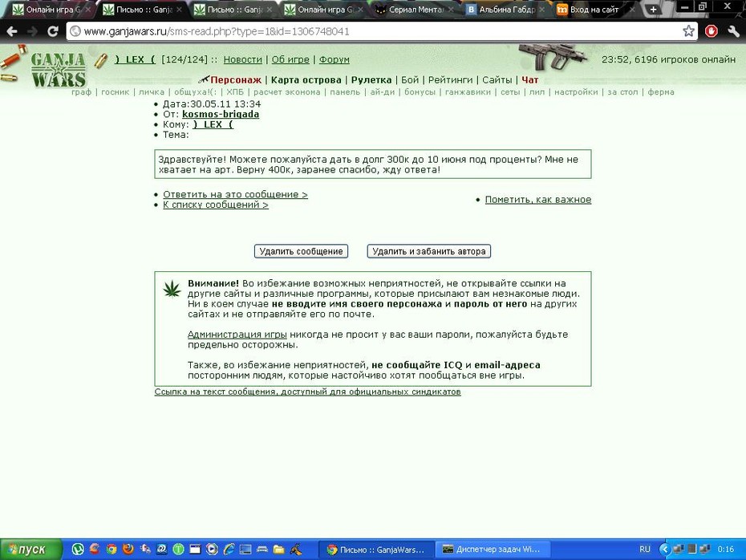746x560 pixels.
Task: Launch Firefox from the quick launch bar
Action: tap(128, 550)
